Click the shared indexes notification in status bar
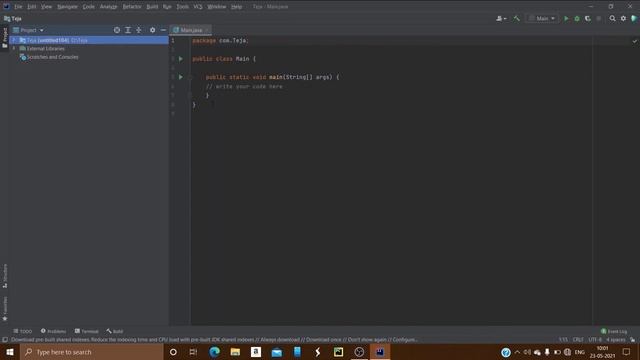This screenshot has width=640, height=360. click(214, 340)
